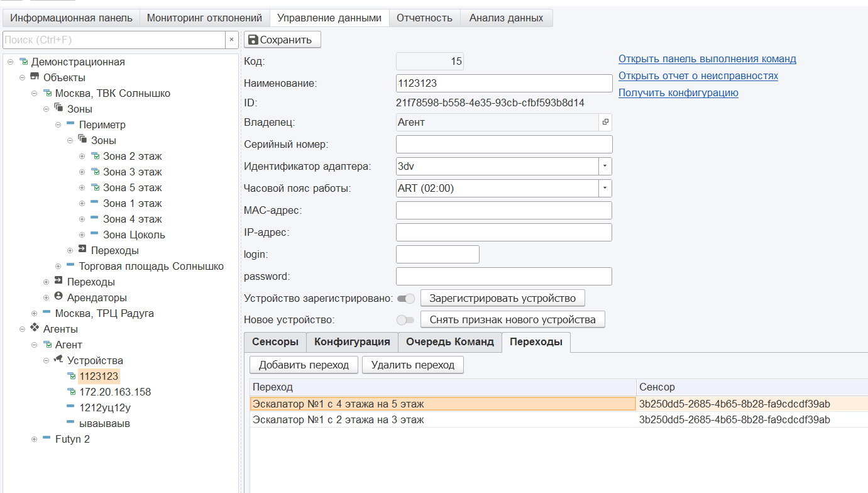Expand the Арендаторы node
This screenshot has width=868, height=493.
[47, 298]
